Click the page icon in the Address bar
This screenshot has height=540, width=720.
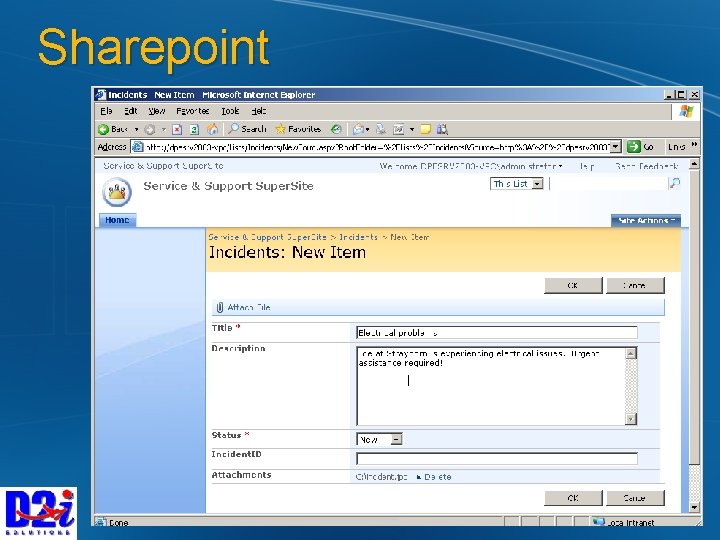[137, 146]
